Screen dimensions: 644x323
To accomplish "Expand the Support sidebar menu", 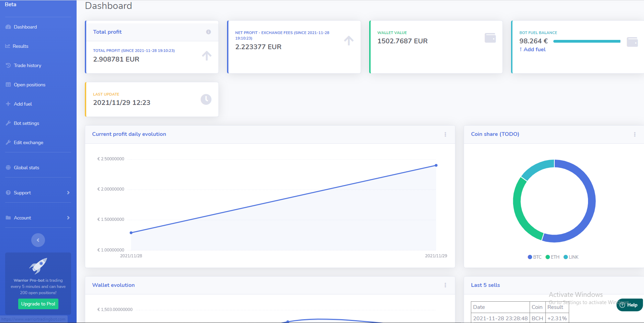I will pos(38,193).
